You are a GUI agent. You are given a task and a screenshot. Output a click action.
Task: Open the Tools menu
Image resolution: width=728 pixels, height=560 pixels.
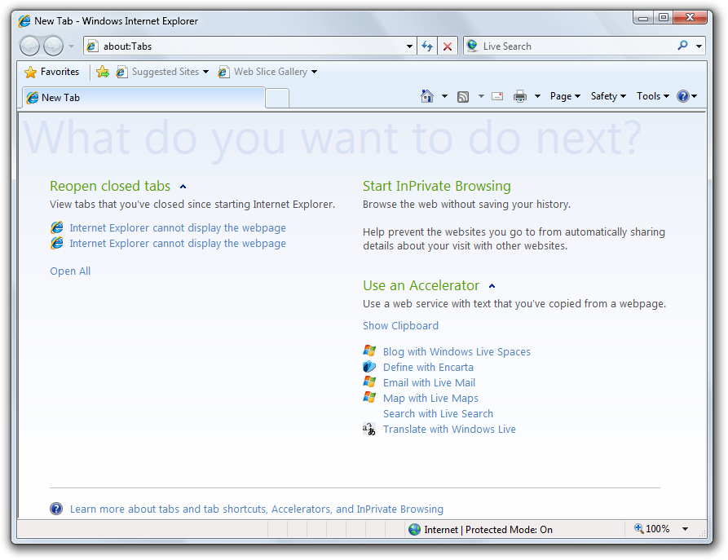[x=652, y=96]
